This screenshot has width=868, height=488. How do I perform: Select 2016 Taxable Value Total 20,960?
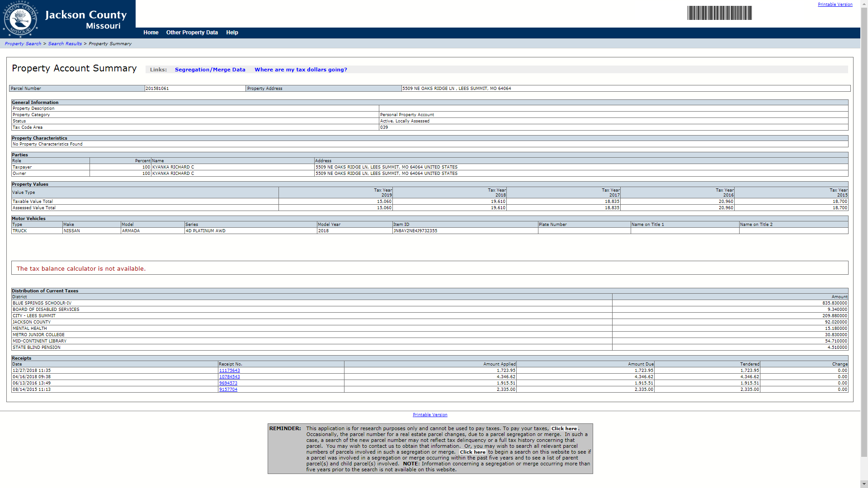coord(726,202)
